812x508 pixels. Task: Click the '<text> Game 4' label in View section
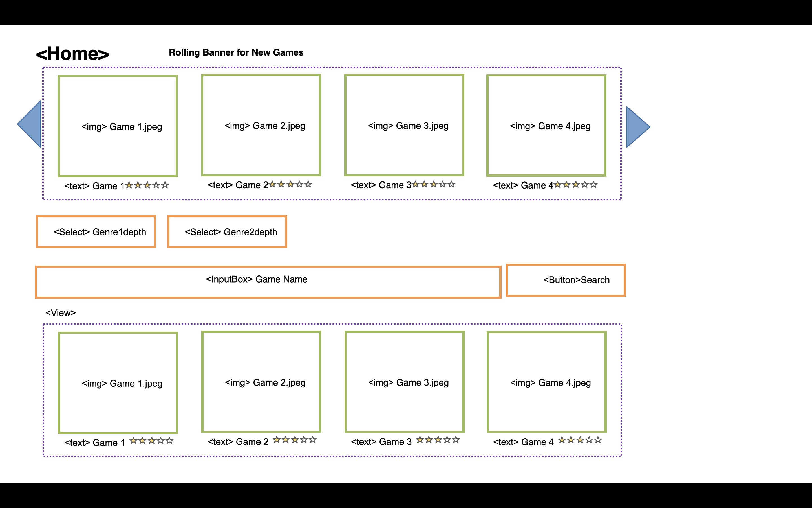point(523,442)
